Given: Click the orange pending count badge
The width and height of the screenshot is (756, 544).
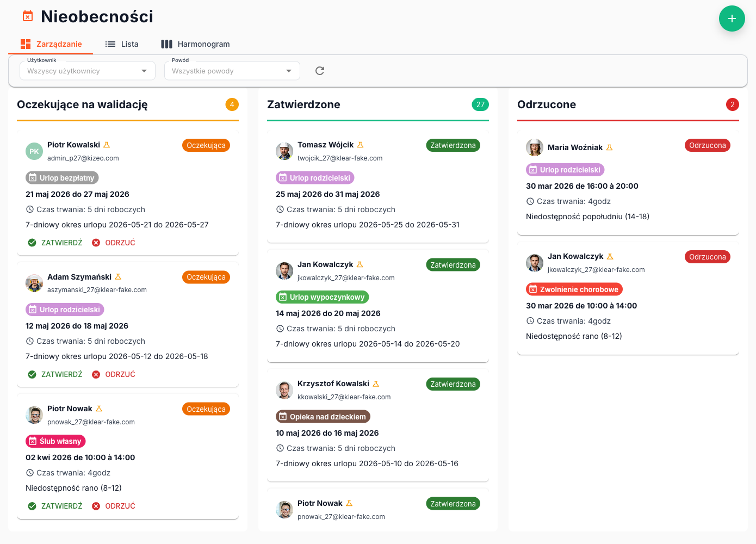Looking at the screenshot, I should point(232,104).
